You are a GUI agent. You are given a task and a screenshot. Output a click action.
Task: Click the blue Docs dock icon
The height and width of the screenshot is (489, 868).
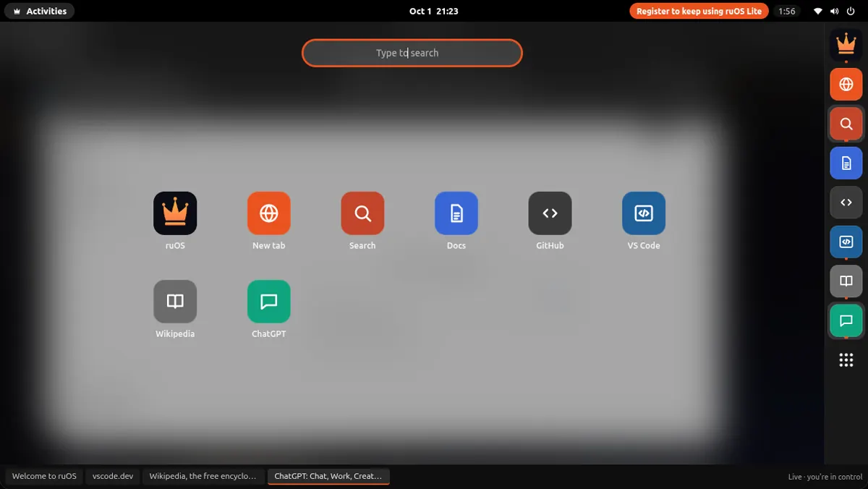pyautogui.click(x=846, y=163)
